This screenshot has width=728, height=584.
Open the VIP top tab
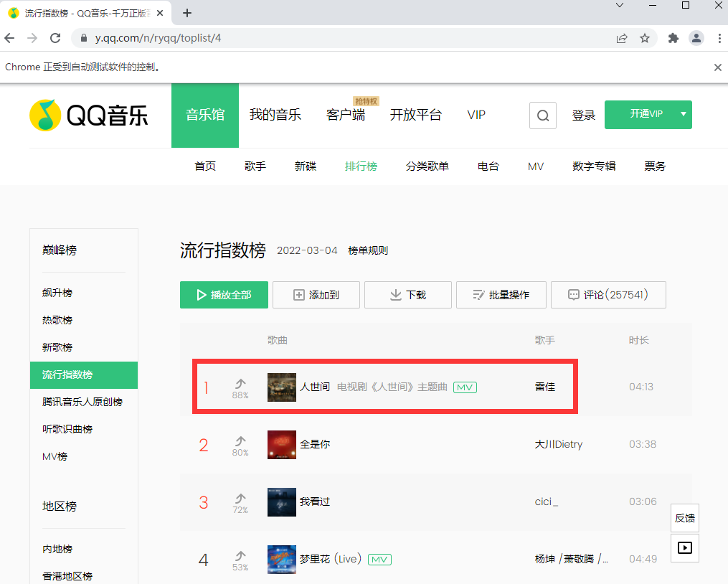(476, 115)
